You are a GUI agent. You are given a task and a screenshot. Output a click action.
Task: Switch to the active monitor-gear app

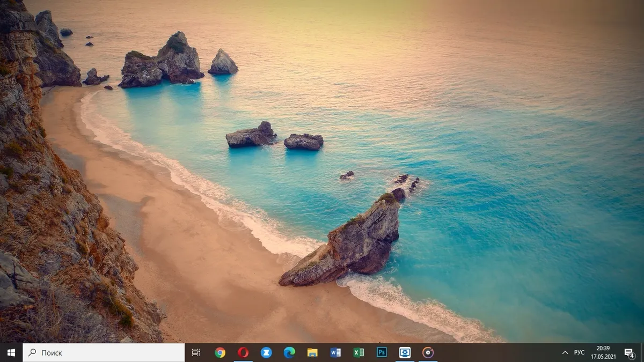405,352
